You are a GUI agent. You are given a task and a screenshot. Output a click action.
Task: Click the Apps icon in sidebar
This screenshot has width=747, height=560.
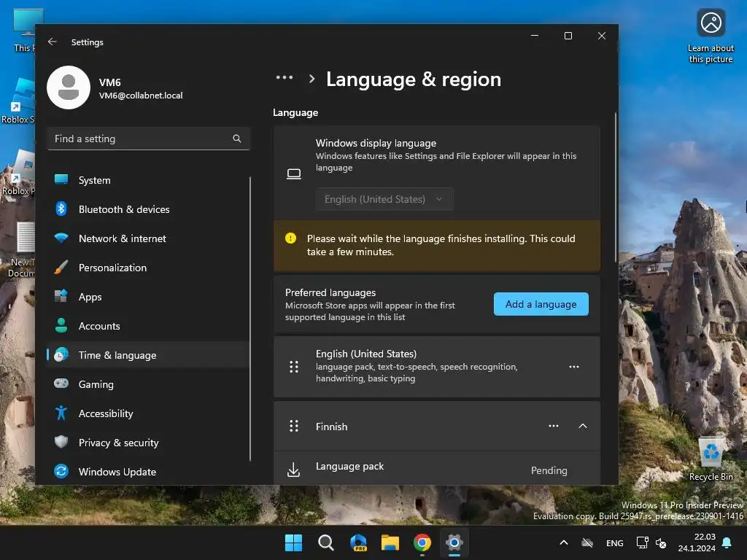pos(61,296)
